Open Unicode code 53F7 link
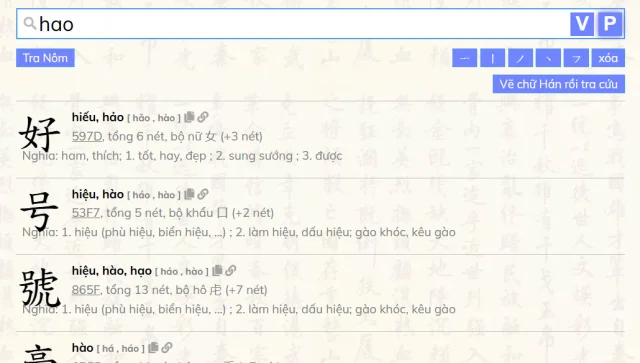640x363 pixels. 86,213
